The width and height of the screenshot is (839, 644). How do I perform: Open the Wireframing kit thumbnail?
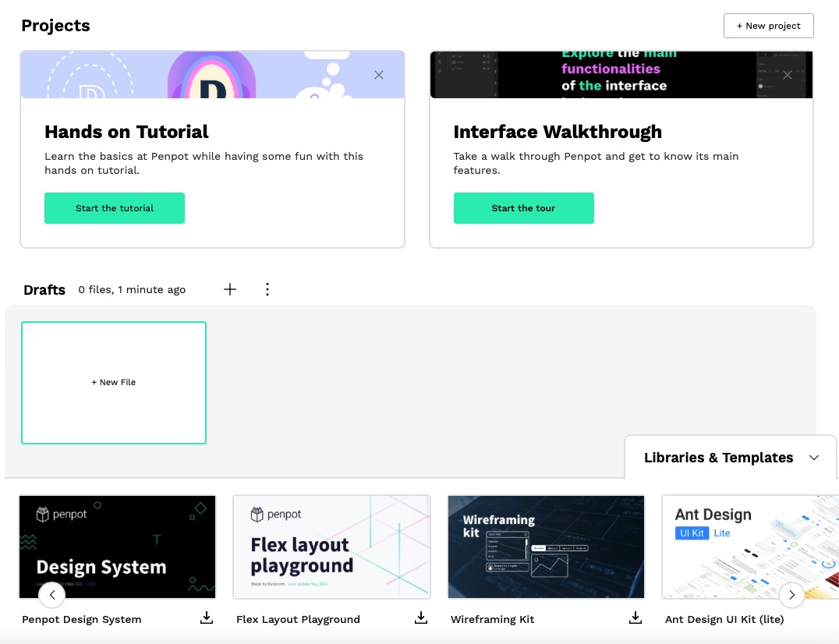tap(546, 546)
